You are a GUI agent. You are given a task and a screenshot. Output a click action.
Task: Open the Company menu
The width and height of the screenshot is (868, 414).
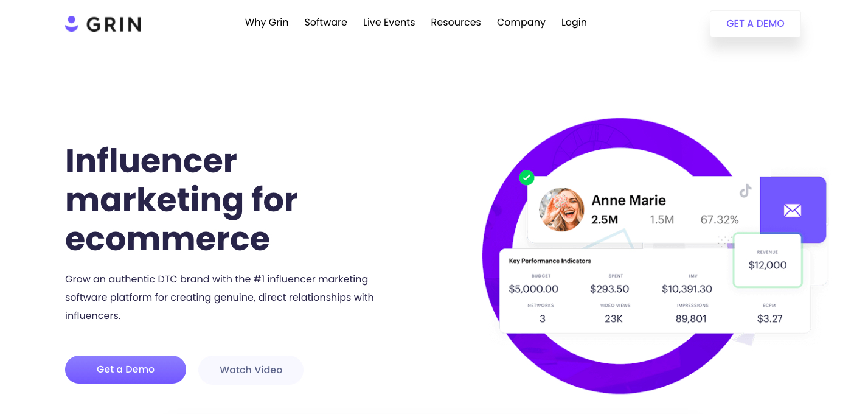[521, 23]
